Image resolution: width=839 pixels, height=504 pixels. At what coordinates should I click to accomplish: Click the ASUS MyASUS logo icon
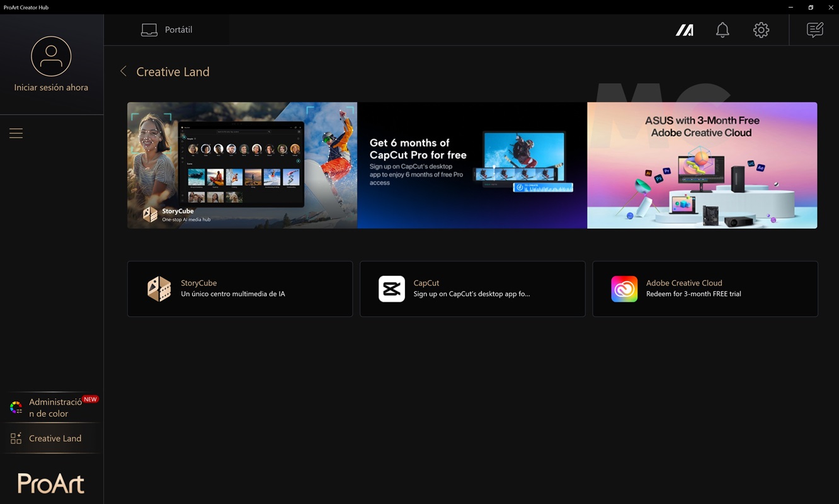pyautogui.click(x=685, y=30)
